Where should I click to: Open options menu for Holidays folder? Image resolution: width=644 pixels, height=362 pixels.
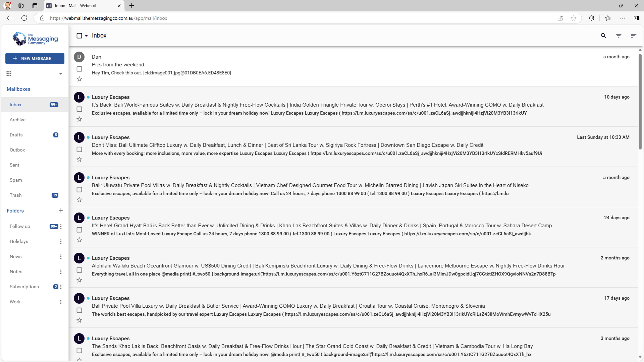(x=61, y=241)
